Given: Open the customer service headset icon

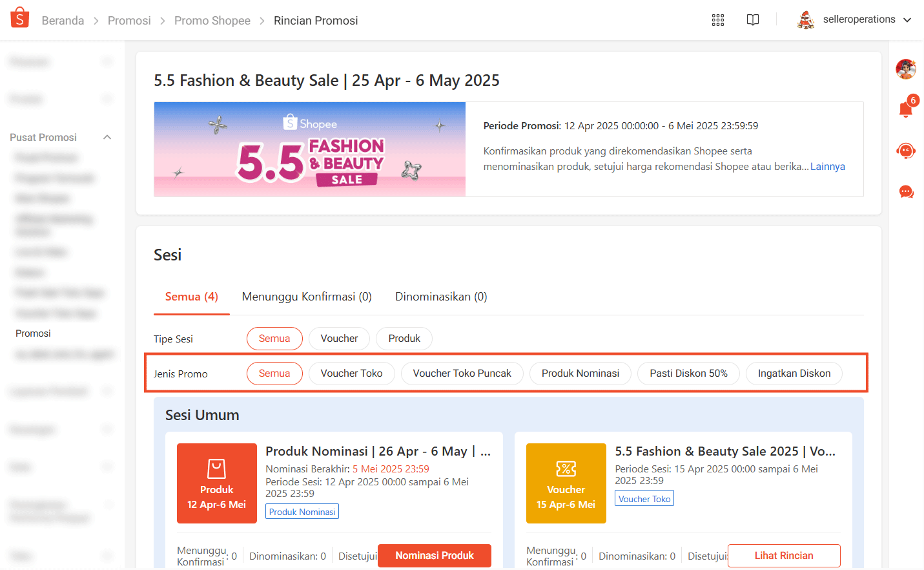Looking at the screenshot, I should tap(906, 151).
